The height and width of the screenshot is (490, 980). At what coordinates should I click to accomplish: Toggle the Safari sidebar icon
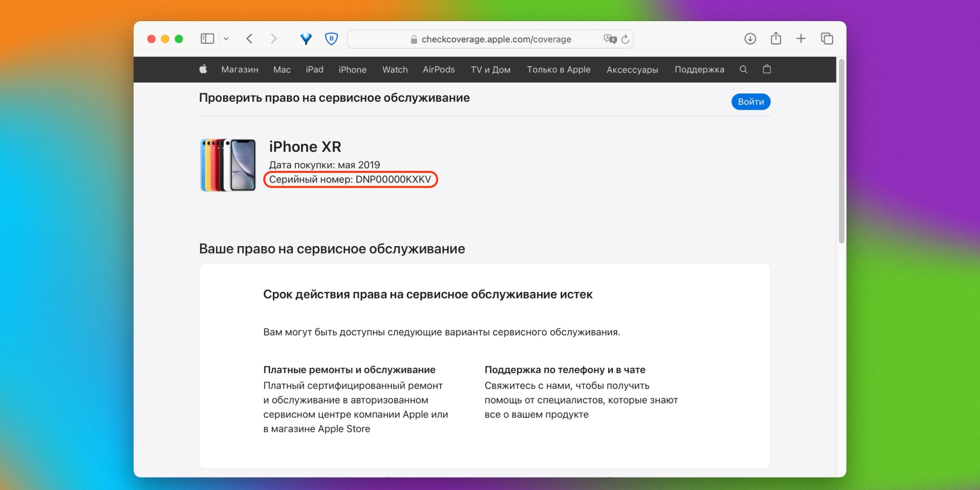point(207,39)
